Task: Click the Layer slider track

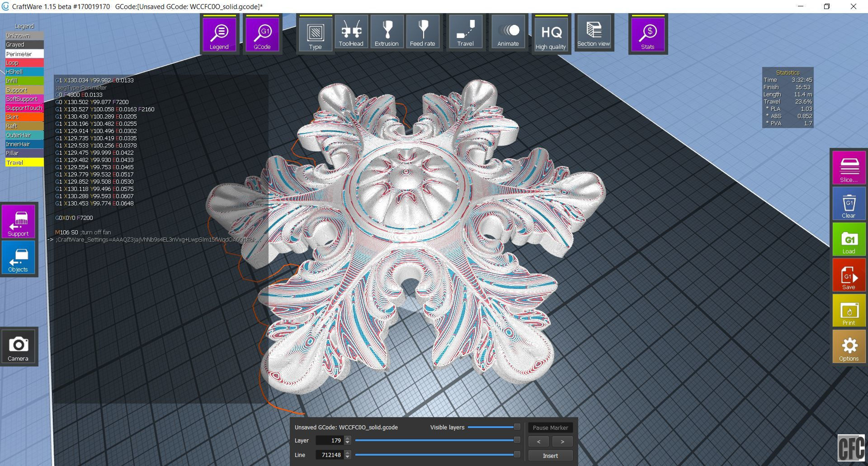Action: pyautogui.click(x=438, y=440)
